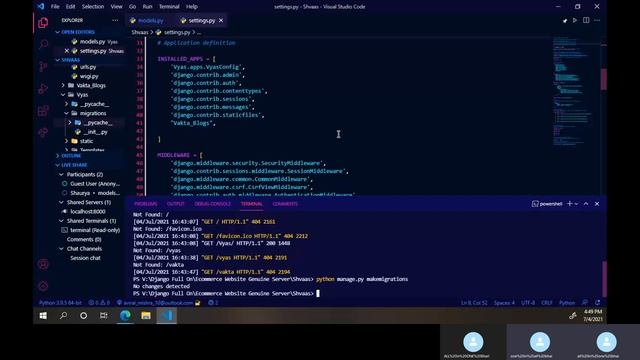Open the Terminal menu

(169, 7)
